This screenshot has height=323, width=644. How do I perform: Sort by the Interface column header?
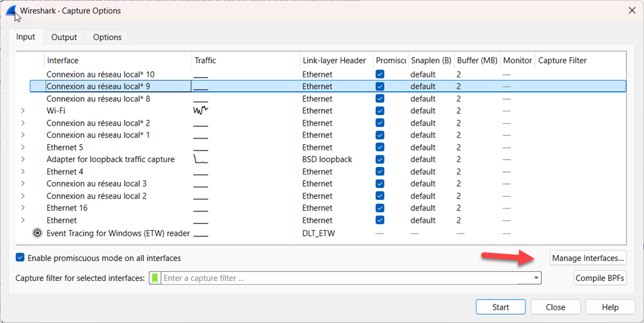click(x=118, y=61)
